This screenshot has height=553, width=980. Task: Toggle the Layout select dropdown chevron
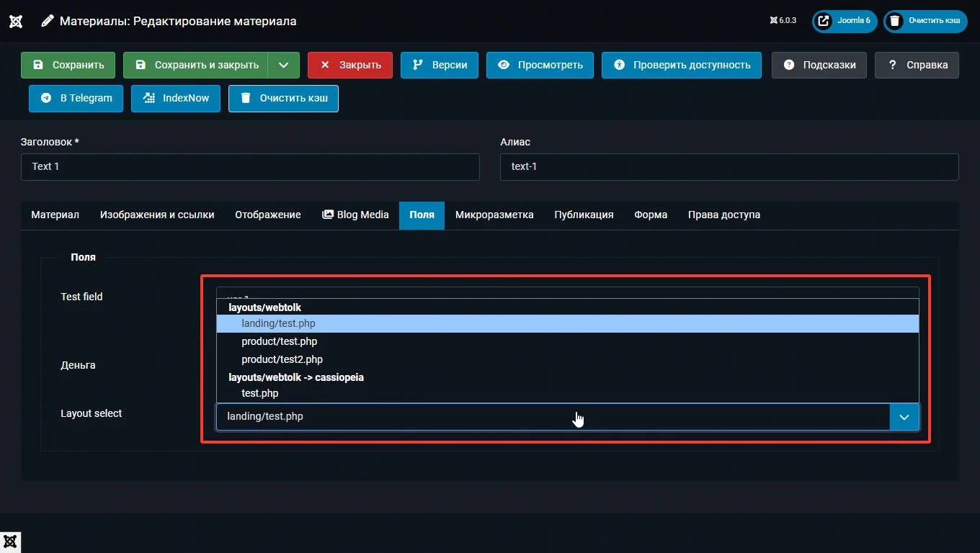[x=904, y=417]
